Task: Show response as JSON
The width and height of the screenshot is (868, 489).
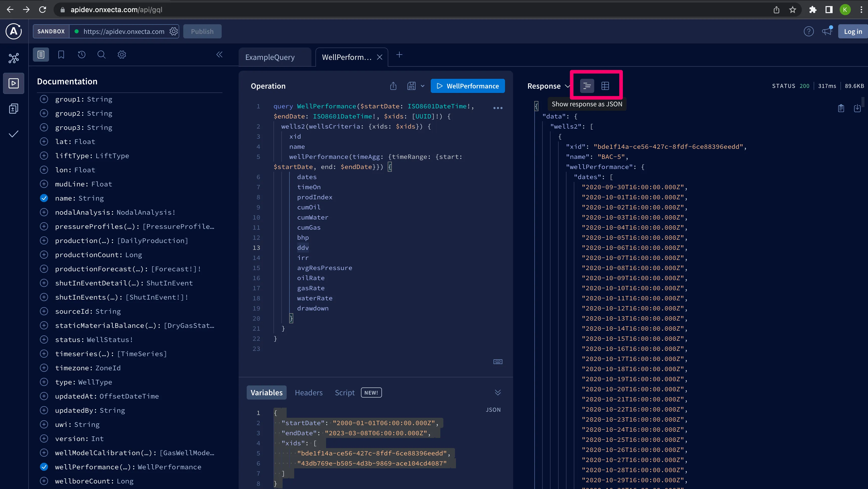Action: click(x=587, y=86)
